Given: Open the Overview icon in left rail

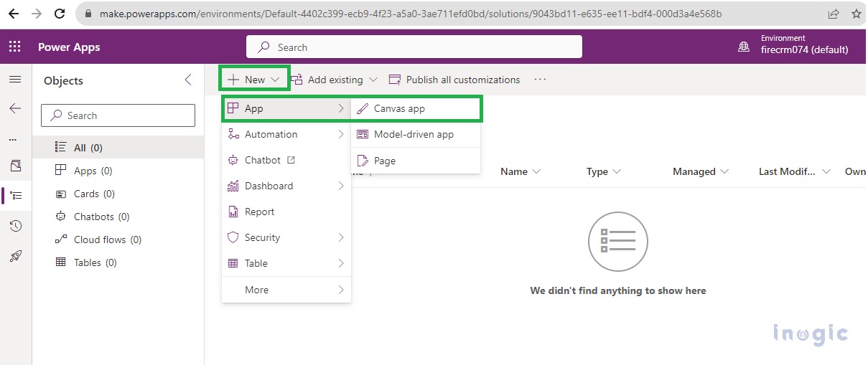Looking at the screenshot, I should coord(15,166).
